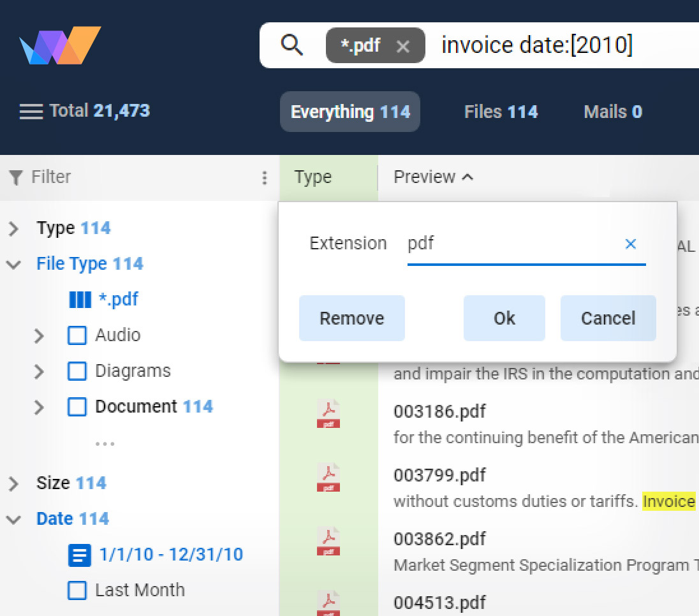Screen dimensions: 699x616
Task: Click the PDF icon for 003799.pdf
Action: click(x=328, y=478)
